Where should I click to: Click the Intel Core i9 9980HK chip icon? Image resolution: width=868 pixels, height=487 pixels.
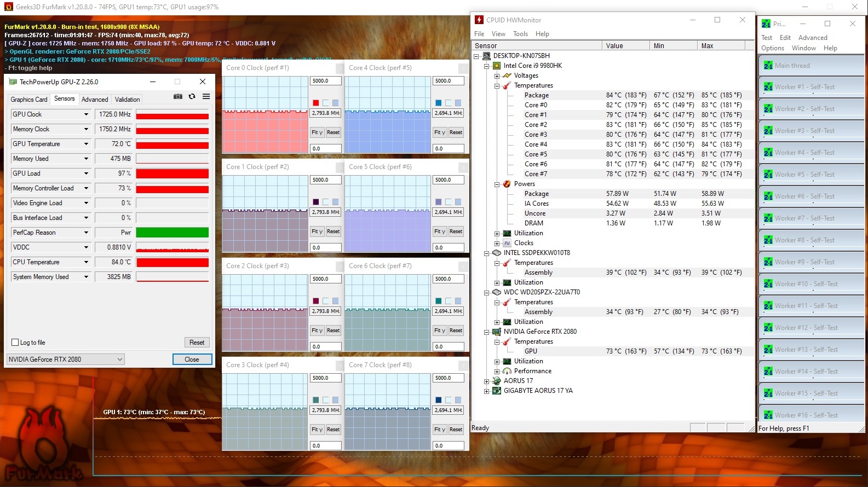(497, 66)
